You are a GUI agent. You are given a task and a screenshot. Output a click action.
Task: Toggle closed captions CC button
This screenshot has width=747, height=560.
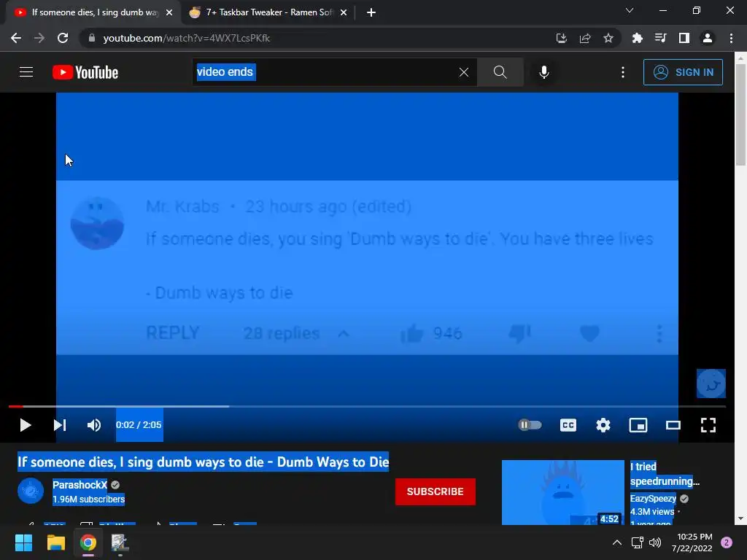[x=568, y=425]
